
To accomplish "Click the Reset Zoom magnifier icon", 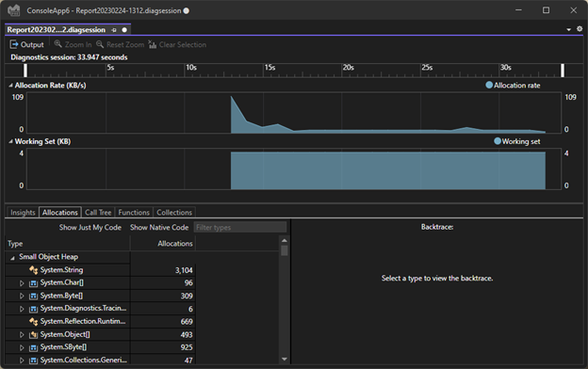I will (x=100, y=44).
